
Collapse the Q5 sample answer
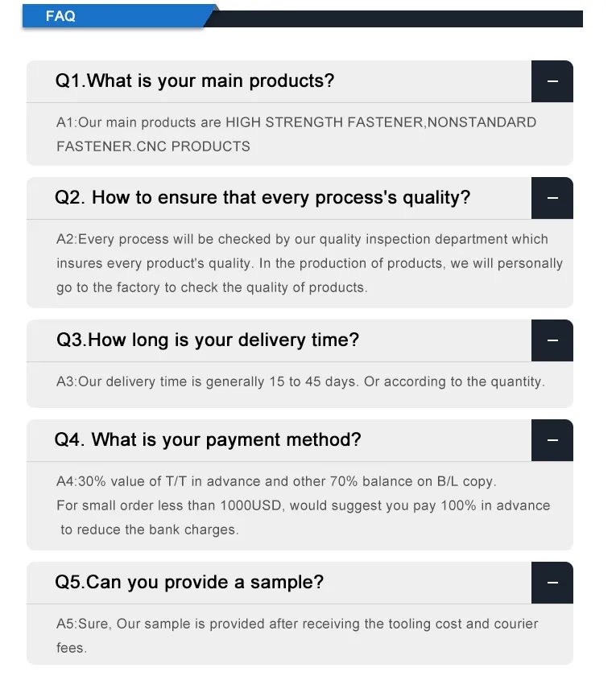coord(552,583)
